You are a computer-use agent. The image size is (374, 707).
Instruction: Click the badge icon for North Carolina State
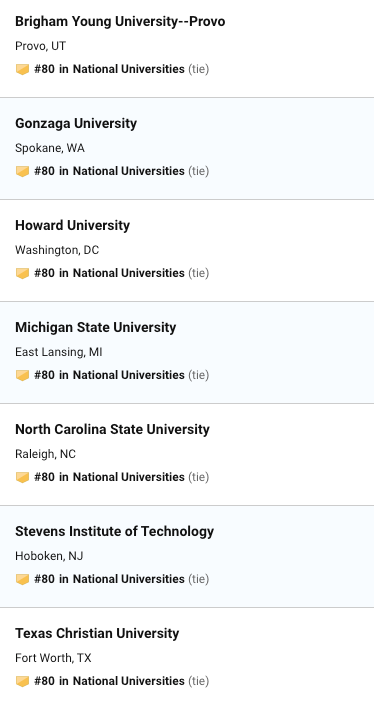tap(23, 477)
